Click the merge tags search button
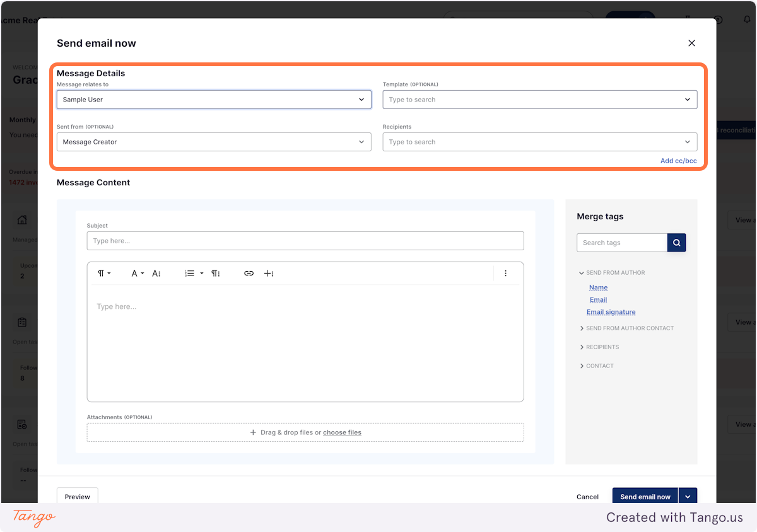The image size is (757, 532). [x=677, y=243]
